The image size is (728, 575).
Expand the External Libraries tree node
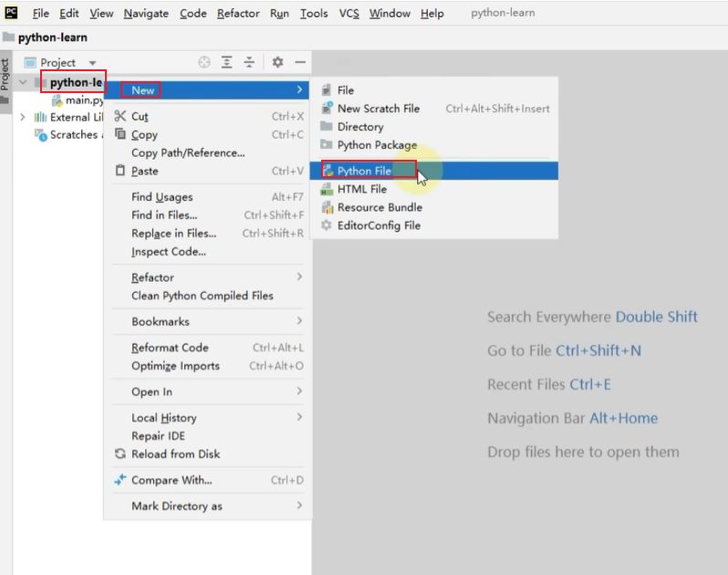[23, 117]
